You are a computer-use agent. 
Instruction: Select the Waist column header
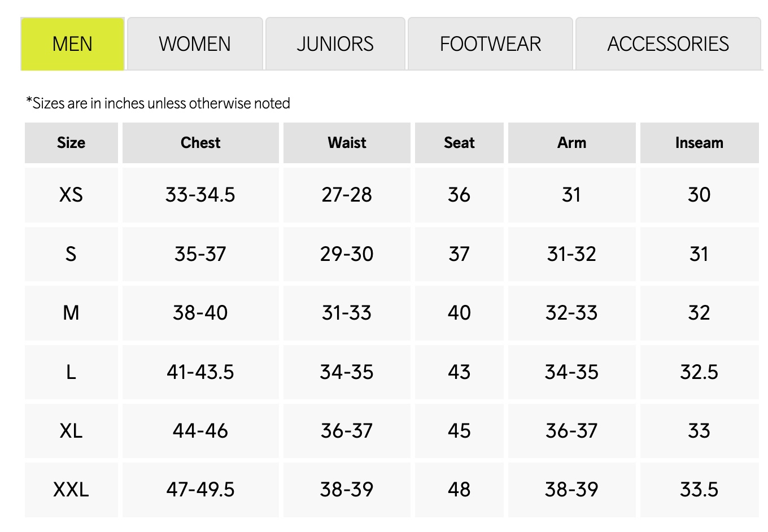coord(347,143)
